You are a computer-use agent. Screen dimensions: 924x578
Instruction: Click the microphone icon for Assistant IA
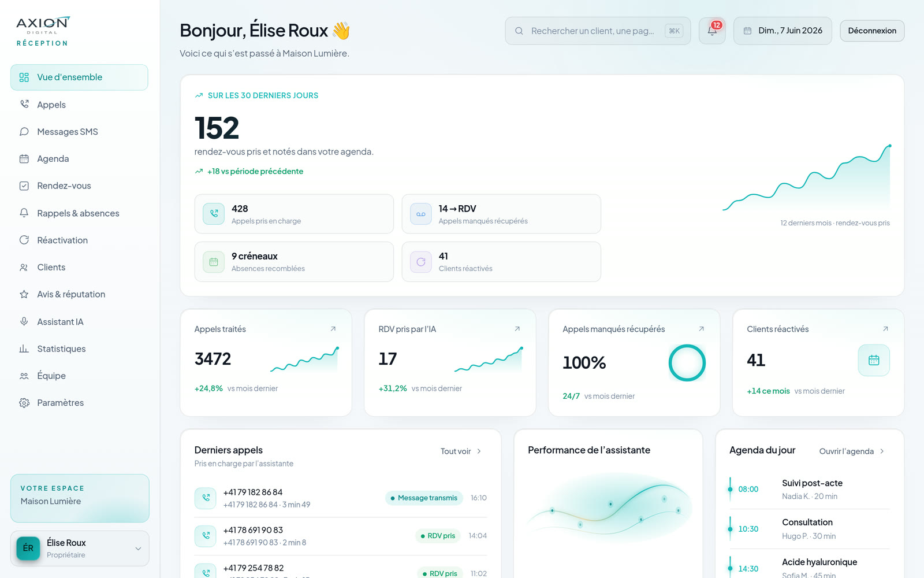(x=24, y=321)
